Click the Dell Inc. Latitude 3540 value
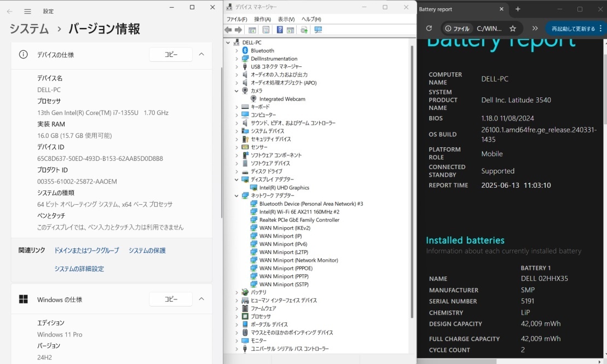 [x=516, y=100]
